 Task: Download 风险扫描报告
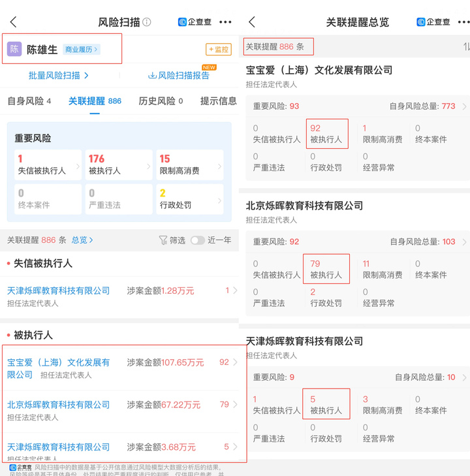179,75
